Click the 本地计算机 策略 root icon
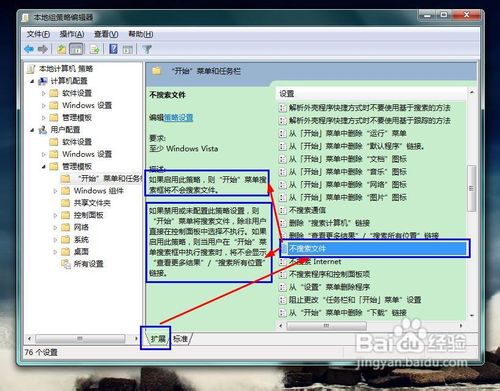Screen dimensions: 500x391 tap(31, 69)
